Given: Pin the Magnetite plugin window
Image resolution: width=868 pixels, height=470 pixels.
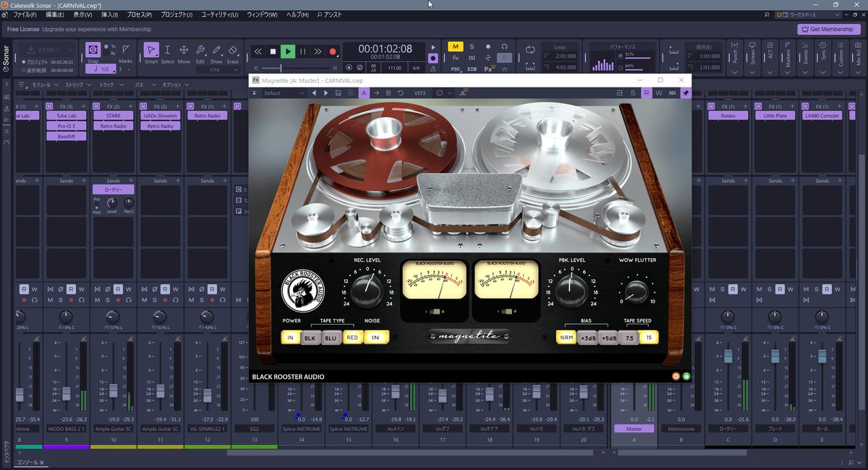Looking at the screenshot, I should 686,93.
